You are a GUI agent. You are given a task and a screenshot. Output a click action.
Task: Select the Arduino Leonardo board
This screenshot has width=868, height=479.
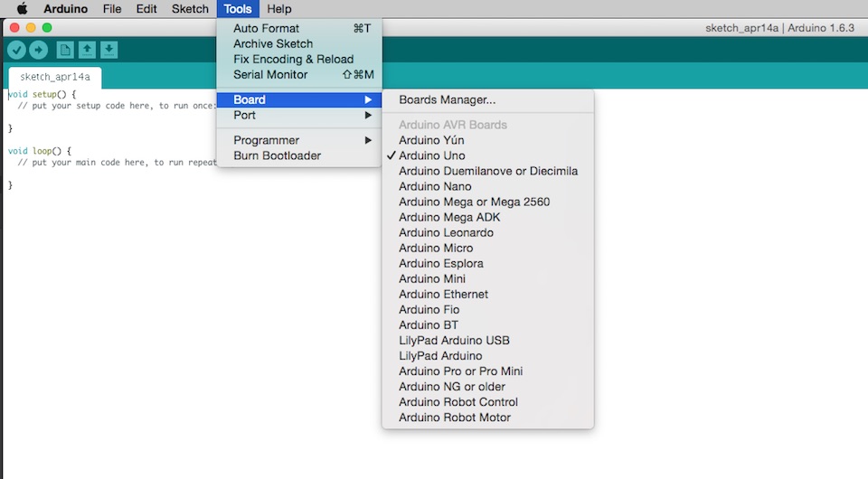487,233
